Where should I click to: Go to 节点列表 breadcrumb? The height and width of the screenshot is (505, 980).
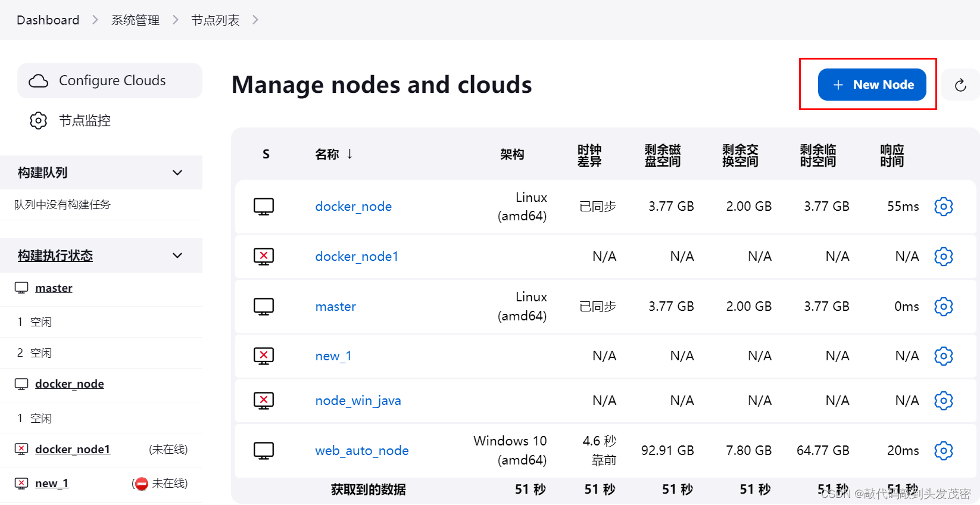(x=216, y=20)
